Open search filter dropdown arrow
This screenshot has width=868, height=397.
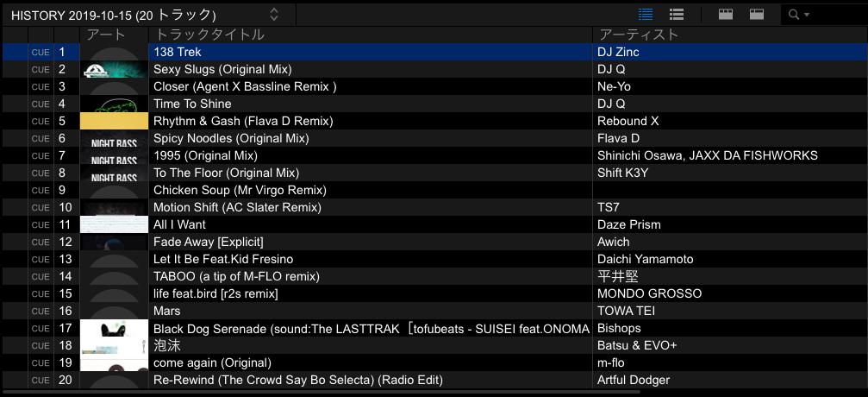coord(807,15)
